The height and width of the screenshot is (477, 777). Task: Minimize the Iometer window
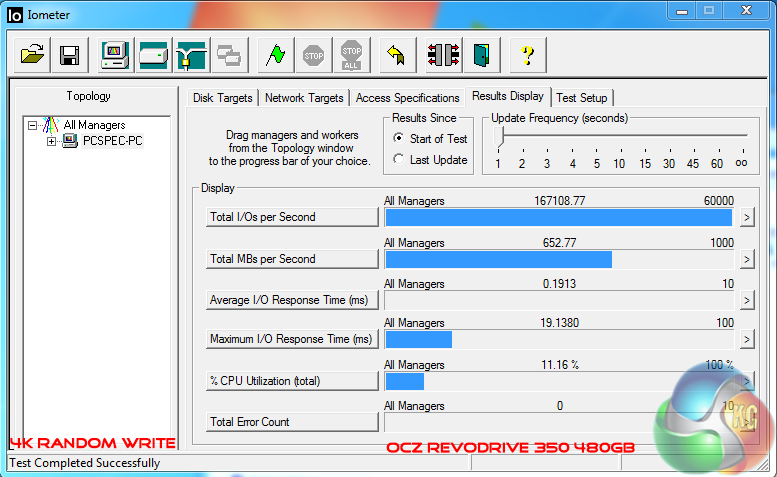click(x=682, y=10)
